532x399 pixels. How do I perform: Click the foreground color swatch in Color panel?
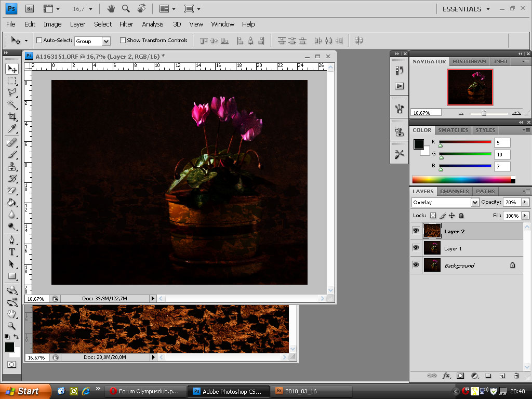(418, 144)
